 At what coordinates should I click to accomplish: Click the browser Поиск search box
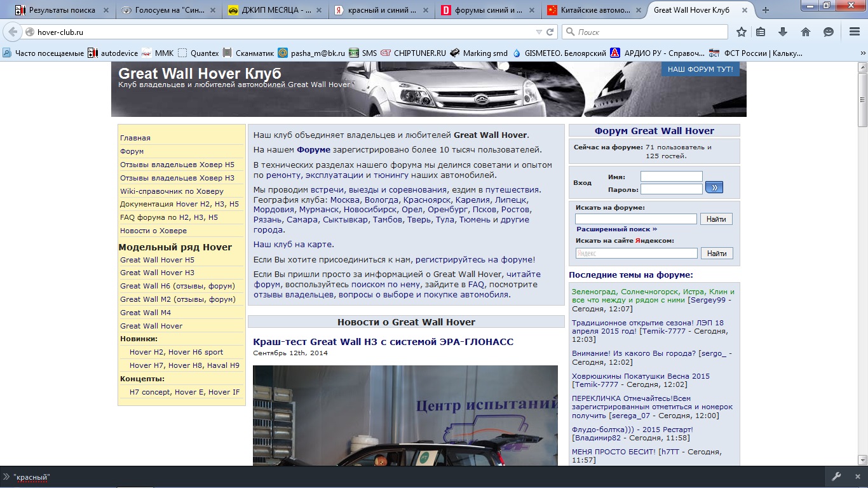645,32
